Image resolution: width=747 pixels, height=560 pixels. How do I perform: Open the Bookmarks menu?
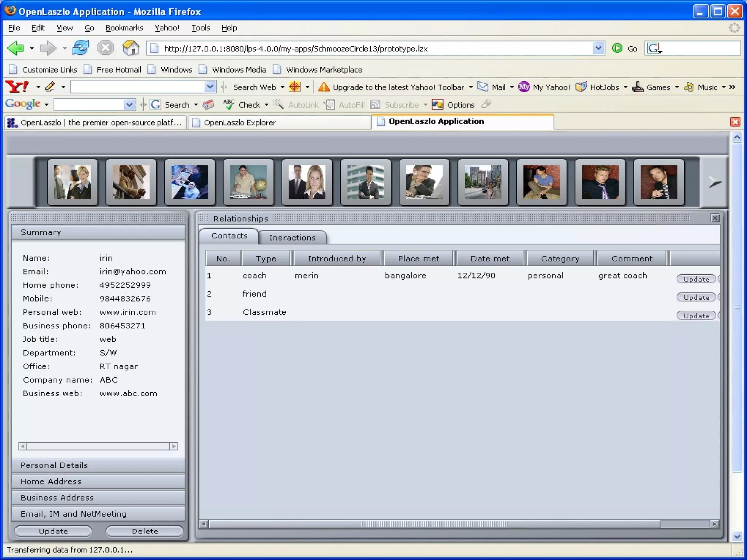(124, 28)
